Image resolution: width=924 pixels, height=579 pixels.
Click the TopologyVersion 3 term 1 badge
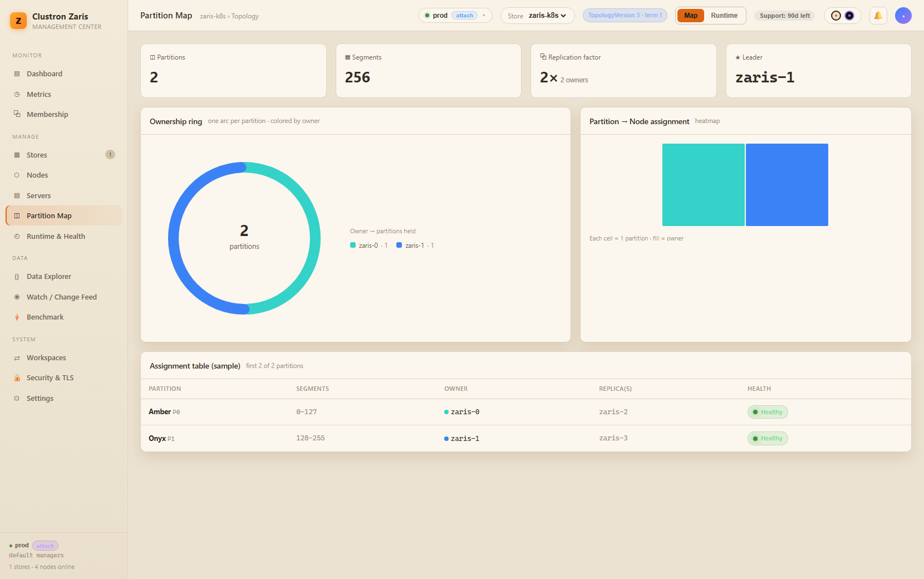[625, 16]
